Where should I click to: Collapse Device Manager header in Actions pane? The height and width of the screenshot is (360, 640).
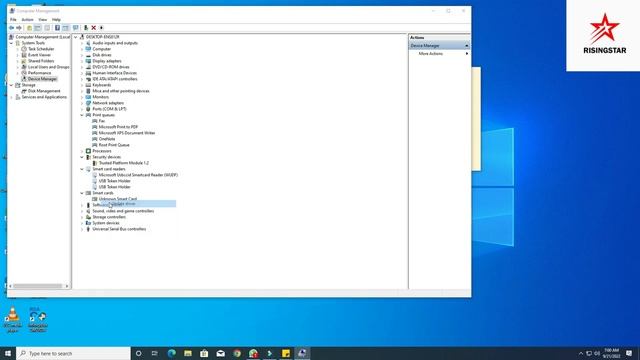point(467,46)
